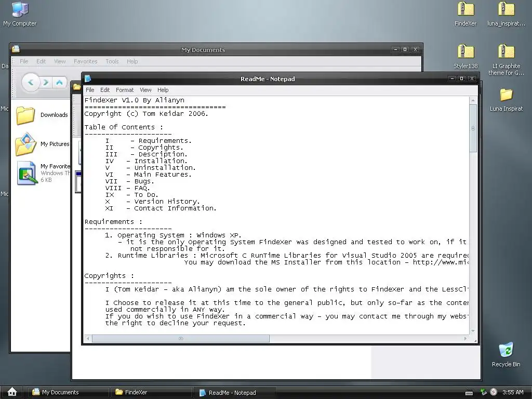The height and width of the screenshot is (399, 532).
Task: Click 'VI - Main Features.' contents entry
Action: coord(148,175)
